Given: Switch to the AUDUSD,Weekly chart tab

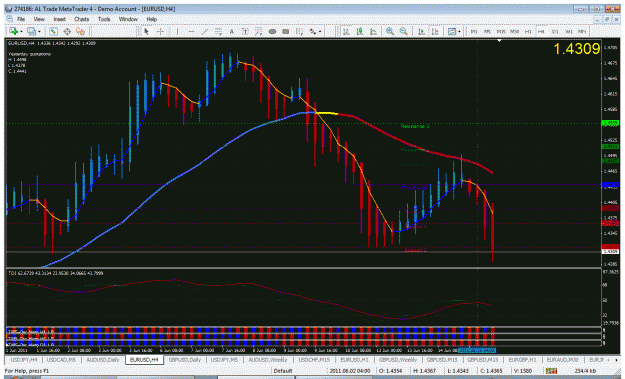Looking at the screenshot, I should [268, 359].
